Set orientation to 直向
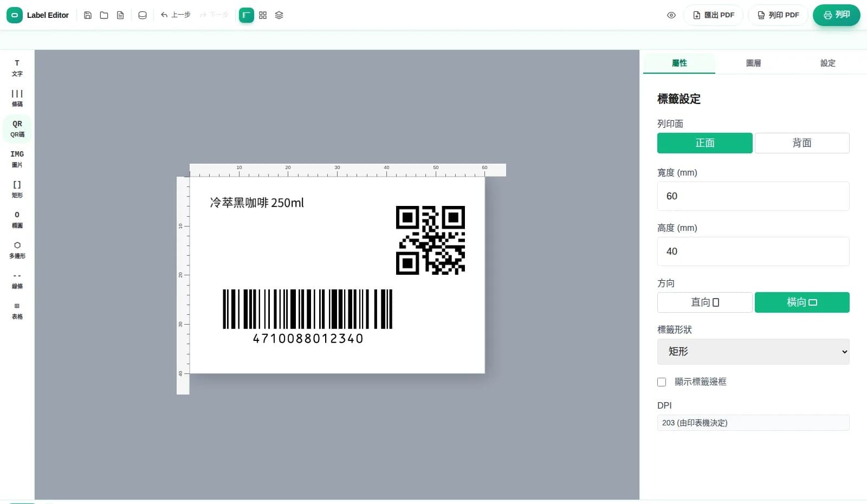This screenshot has width=867, height=504. (x=705, y=302)
